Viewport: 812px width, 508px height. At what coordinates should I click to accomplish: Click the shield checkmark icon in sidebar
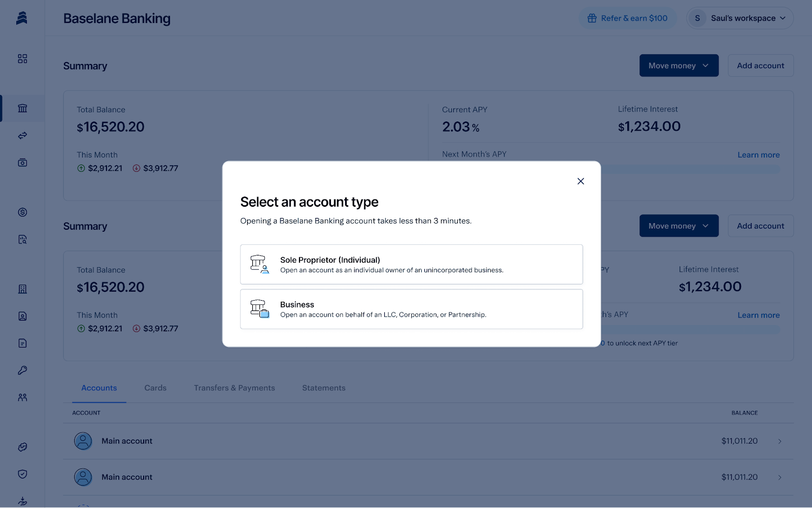[22, 474]
